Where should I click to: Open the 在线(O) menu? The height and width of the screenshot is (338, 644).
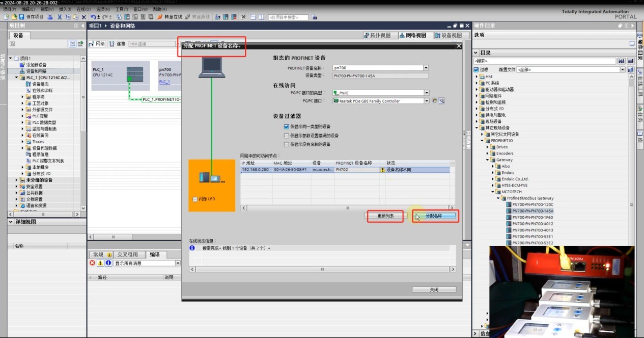83,9
